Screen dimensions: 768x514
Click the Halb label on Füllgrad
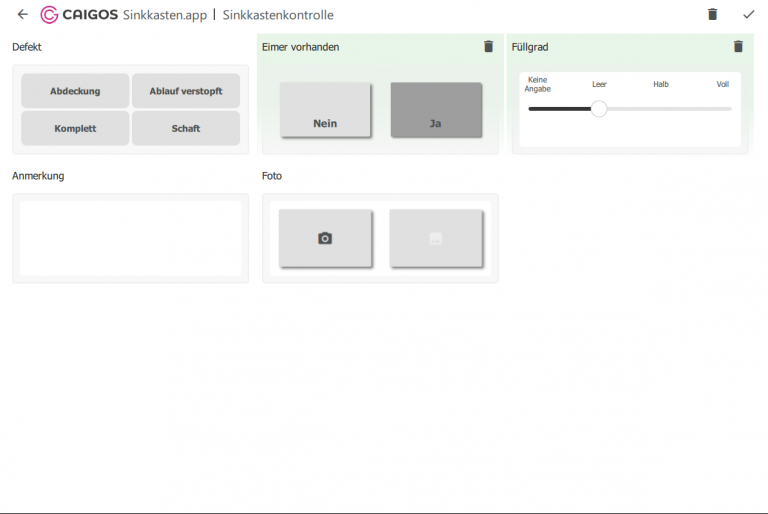coord(661,84)
